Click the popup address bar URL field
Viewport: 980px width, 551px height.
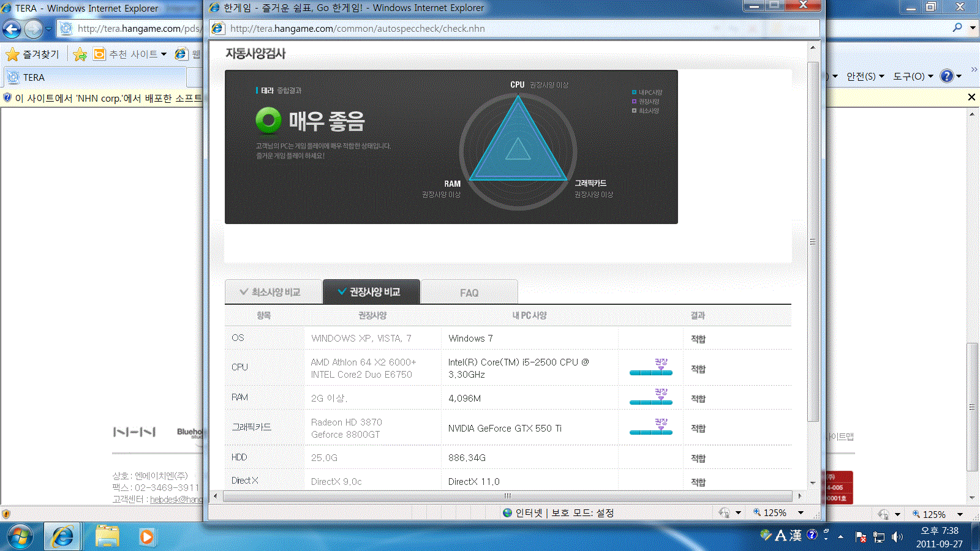[514, 29]
